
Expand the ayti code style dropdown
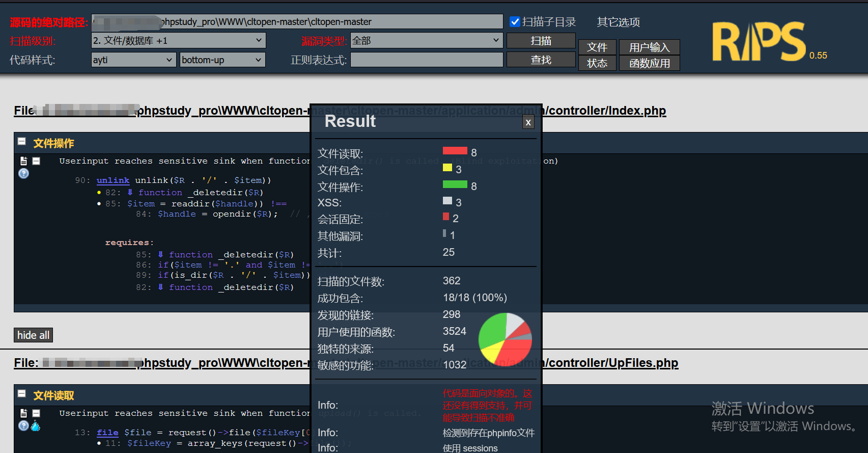click(x=133, y=60)
